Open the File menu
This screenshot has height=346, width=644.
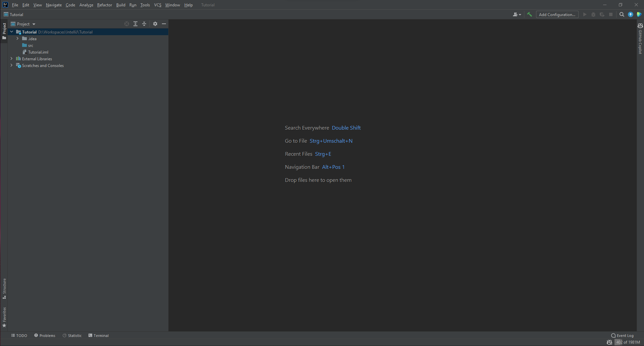[x=15, y=5]
